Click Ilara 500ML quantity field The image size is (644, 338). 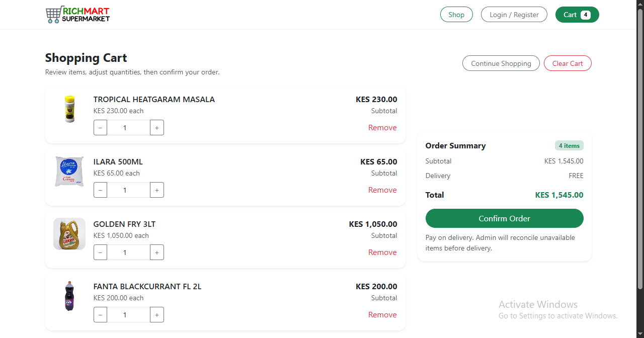click(128, 190)
